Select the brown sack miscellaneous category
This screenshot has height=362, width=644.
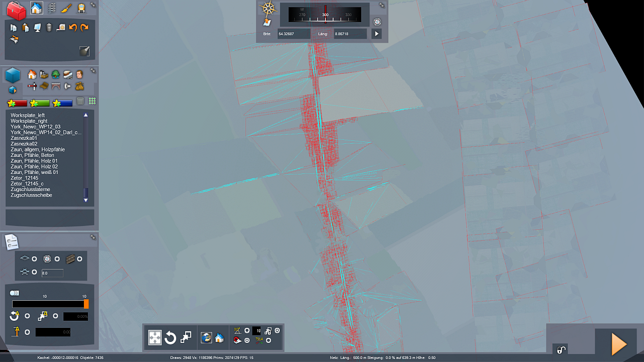click(x=79, y=86)
